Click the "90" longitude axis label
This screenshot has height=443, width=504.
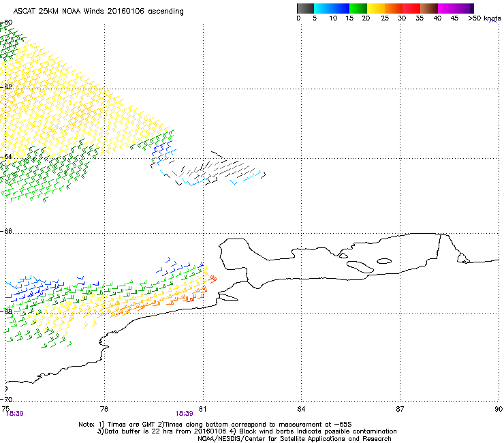coord(499,409)
